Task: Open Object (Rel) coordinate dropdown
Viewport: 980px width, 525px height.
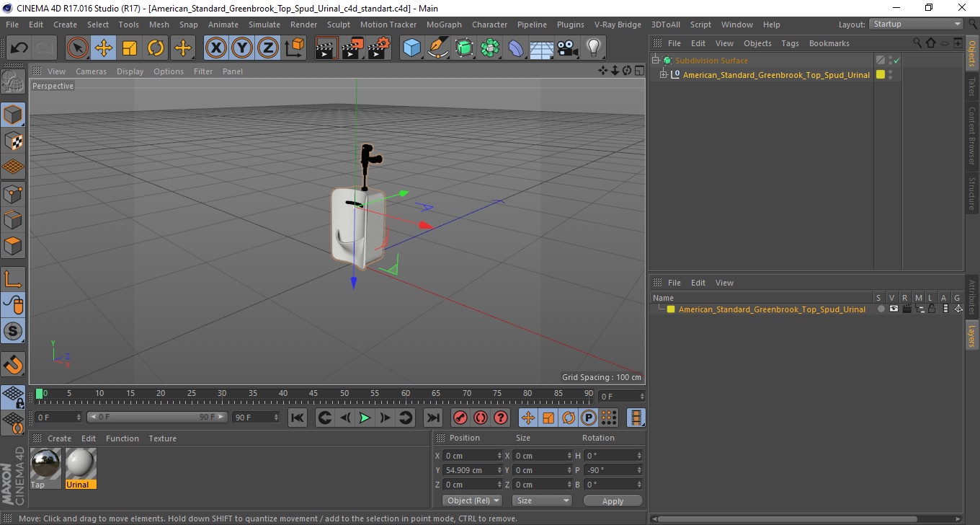Action: click(472, 500)
